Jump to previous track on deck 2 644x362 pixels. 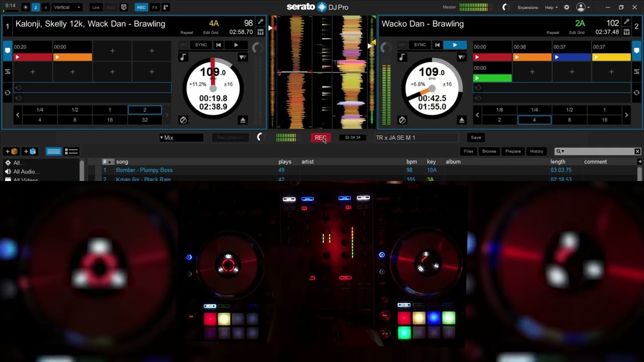(437, 45)
